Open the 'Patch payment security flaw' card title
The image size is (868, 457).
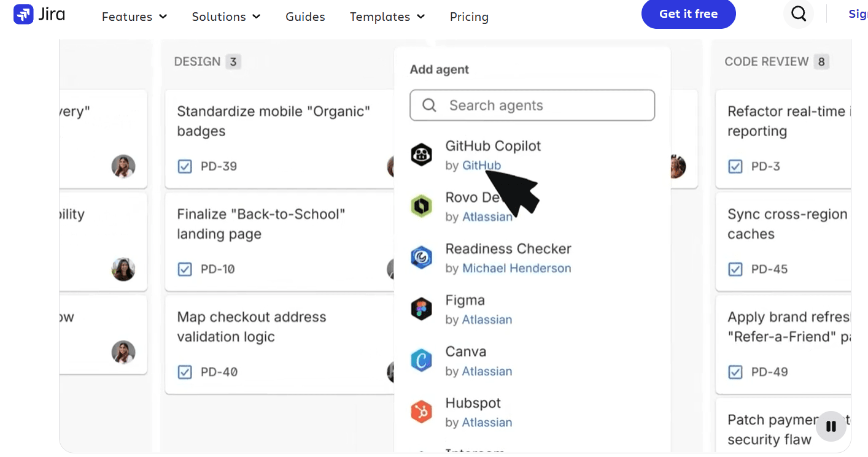tap(788, 429)
